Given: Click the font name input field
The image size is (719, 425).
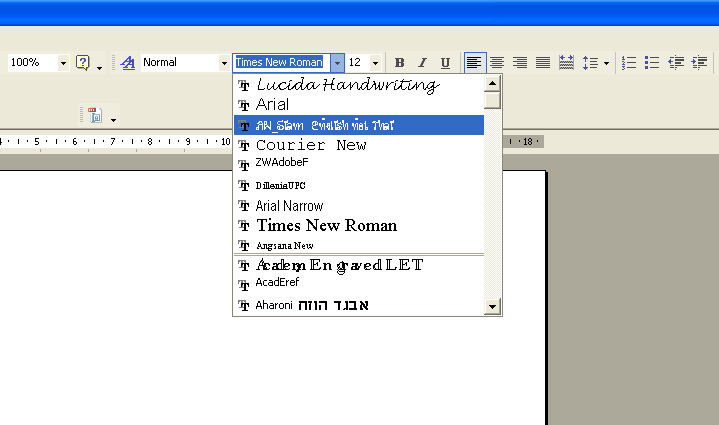Looking at the screenshot, I should coord(282,62).
